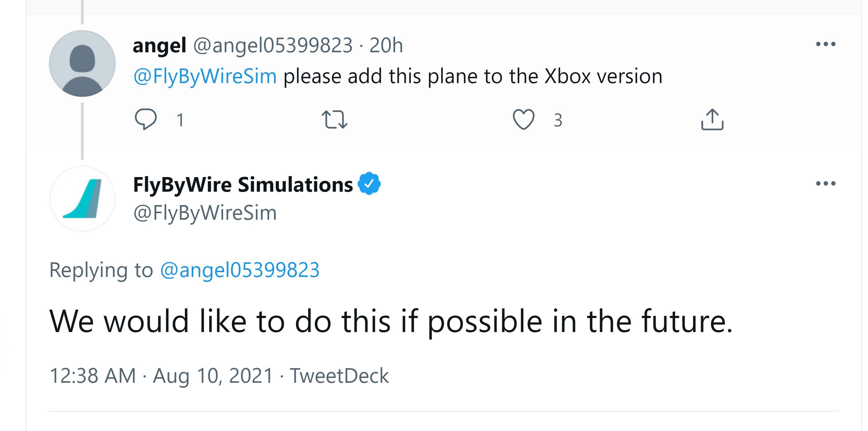Like angel's tweet with the heart icon
Image resolution: width=868 pixels, height=431 pixels.
click(523, 119)
